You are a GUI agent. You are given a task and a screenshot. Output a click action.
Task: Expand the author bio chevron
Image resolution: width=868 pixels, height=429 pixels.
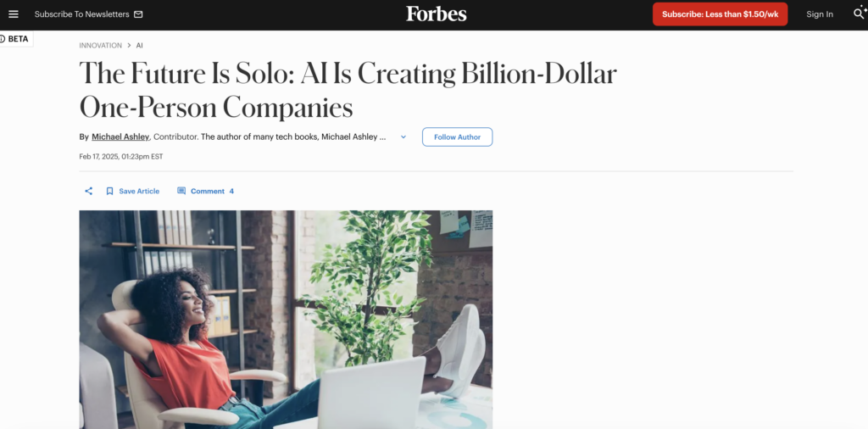[403, 137]
